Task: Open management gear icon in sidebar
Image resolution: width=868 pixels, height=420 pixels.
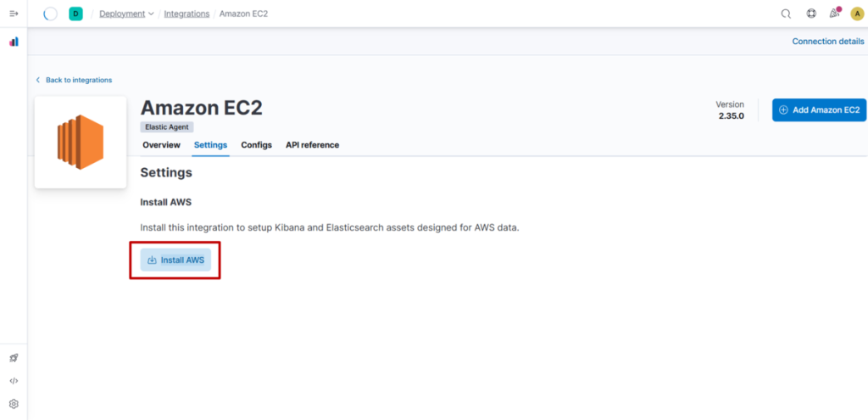Action: [14, 404]
